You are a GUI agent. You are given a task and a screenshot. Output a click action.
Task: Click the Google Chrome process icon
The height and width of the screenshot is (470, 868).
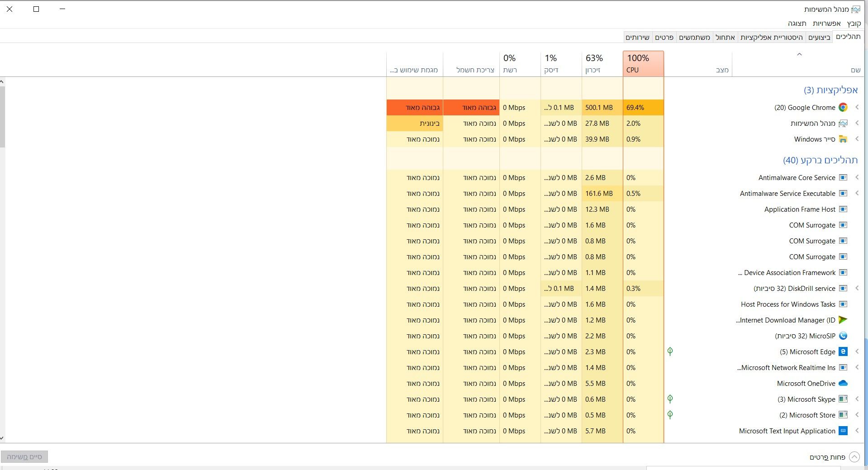pyautogui.click(x=843, y=107)
